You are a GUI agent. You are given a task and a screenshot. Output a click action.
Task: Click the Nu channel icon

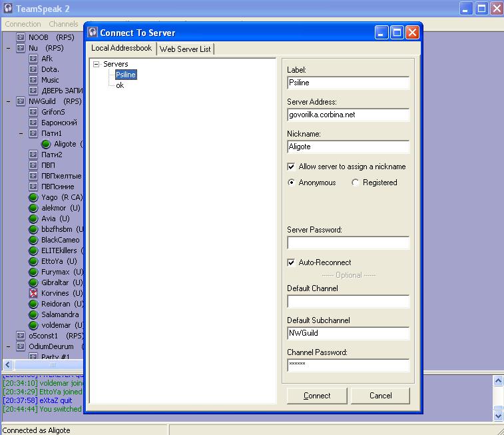pos(21,48)
